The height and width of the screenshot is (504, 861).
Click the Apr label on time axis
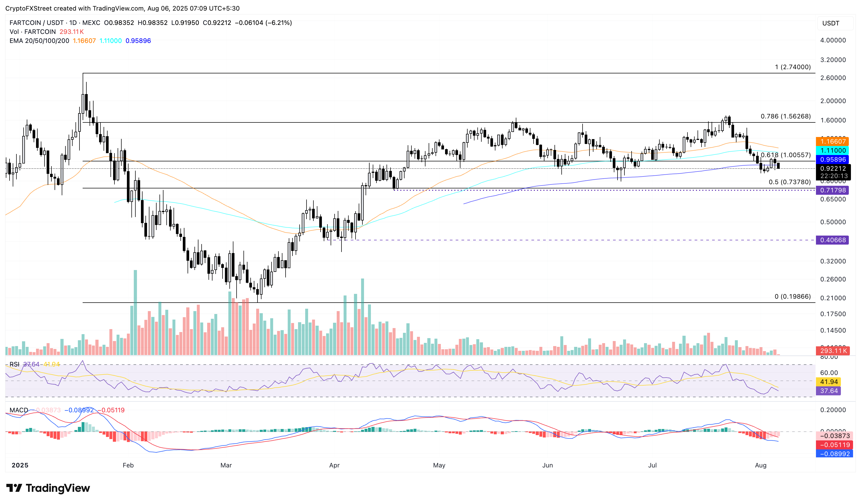[x=334, y=465]
